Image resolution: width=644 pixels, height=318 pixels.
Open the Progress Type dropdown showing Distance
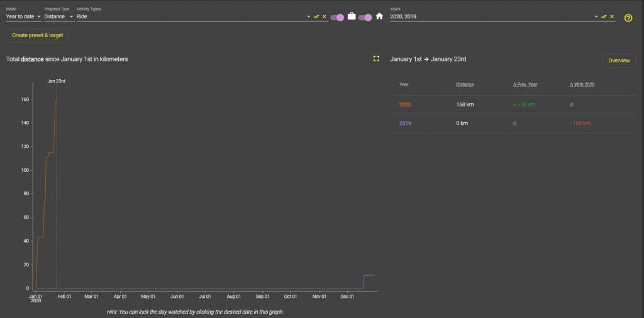click(x=58, y=16)
